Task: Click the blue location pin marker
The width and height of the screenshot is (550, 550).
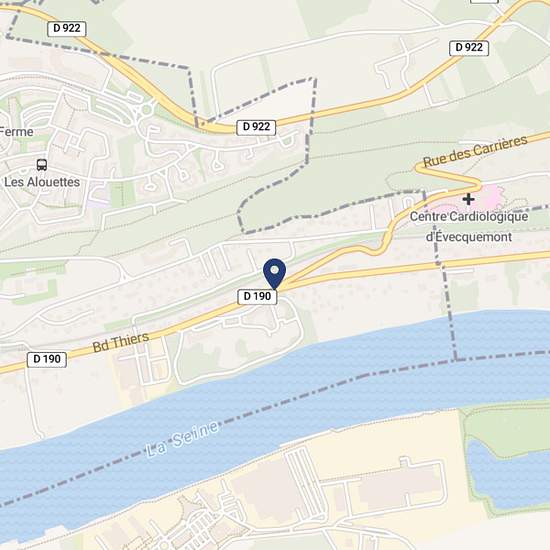Action: coord(275,274)
